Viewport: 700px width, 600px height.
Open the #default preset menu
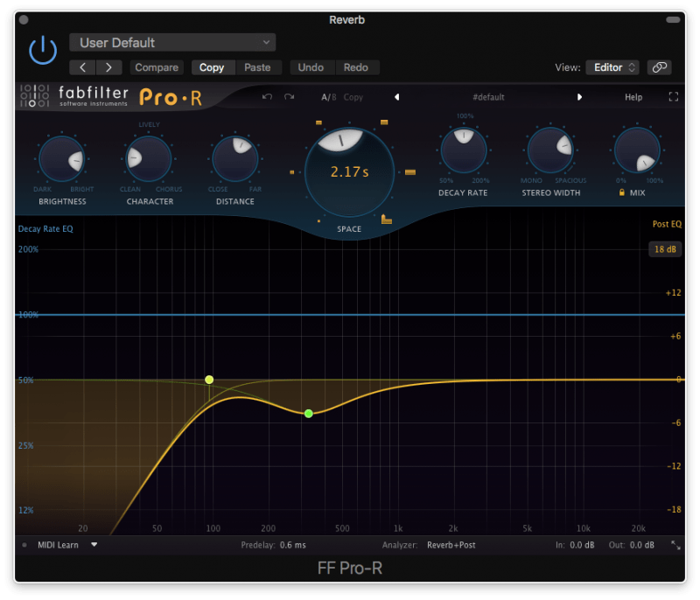pos(488,97)
